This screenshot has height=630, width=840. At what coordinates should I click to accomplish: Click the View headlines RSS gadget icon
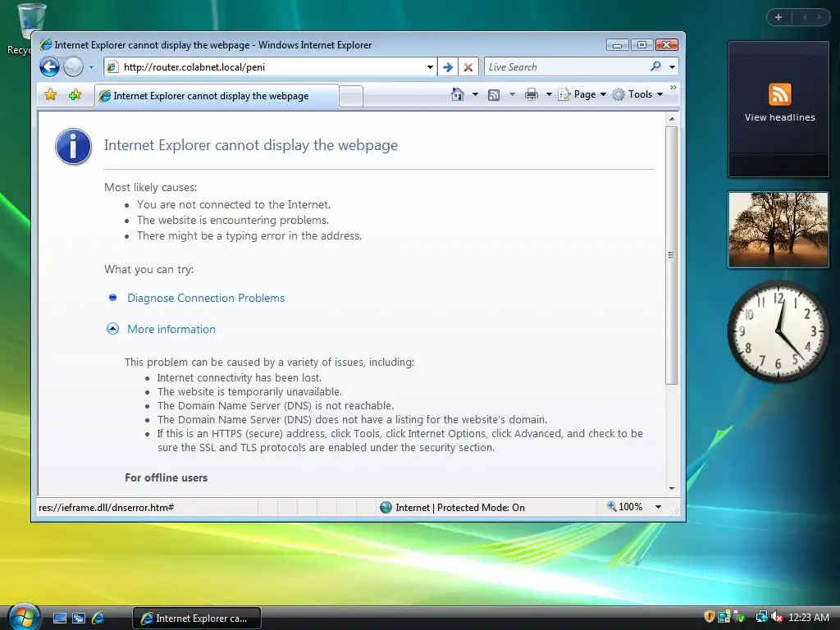(x=779, y=95)
